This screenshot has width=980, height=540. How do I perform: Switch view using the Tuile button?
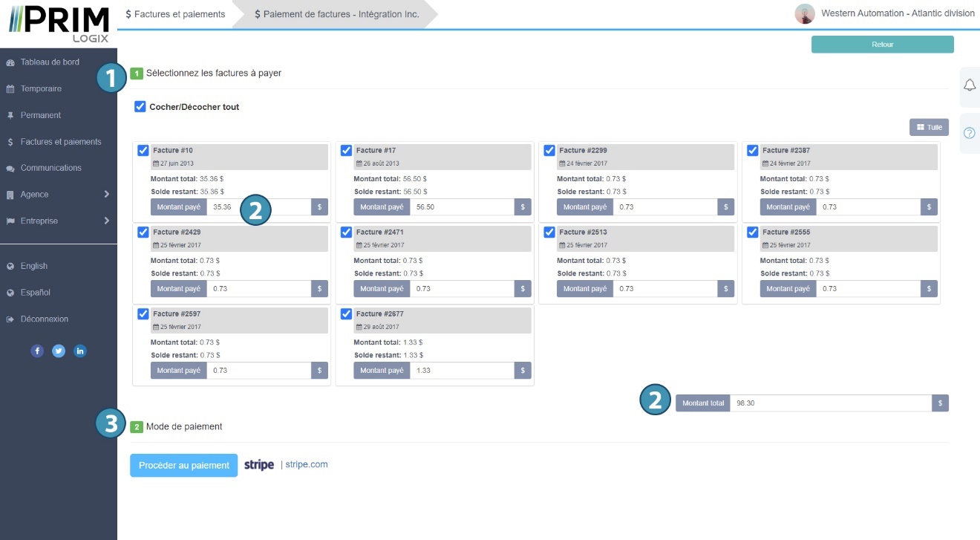tap(929, 127)
